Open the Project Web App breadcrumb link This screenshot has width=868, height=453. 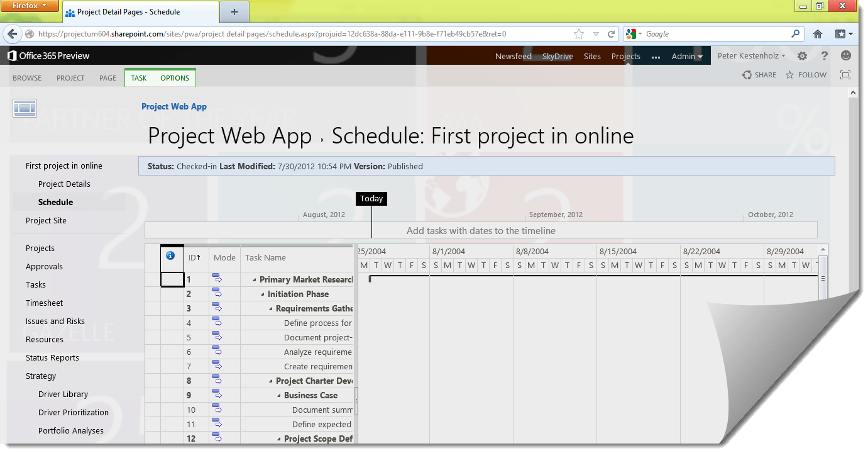coord(174,106)
